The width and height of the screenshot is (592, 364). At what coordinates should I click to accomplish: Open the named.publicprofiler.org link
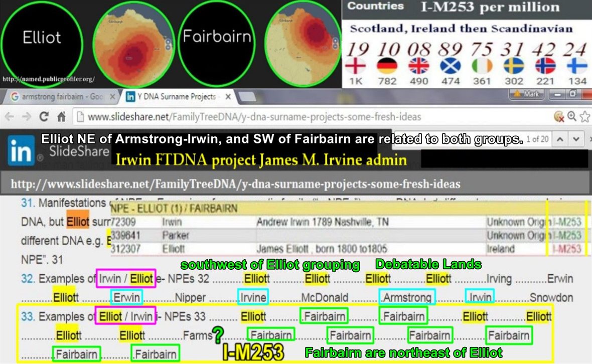tap(48, 79)
